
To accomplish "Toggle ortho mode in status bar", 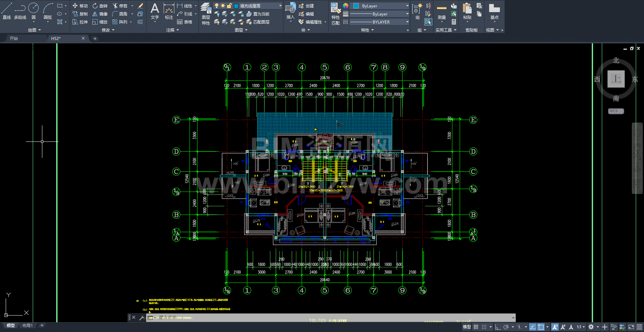I will (498, 327).
